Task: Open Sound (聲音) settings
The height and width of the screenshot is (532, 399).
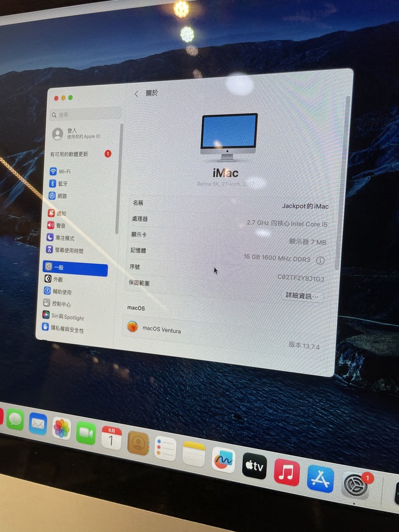Action: pos(57,226)
